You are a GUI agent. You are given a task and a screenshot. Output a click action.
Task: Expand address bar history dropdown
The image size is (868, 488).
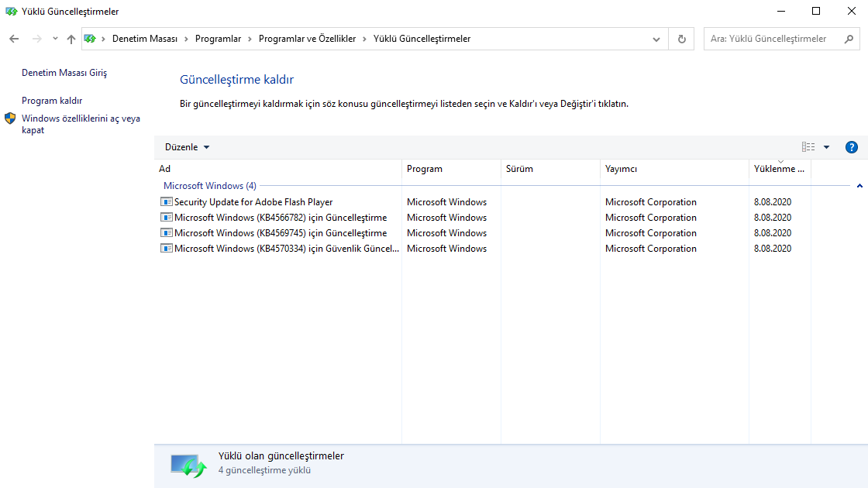(656, 40)
